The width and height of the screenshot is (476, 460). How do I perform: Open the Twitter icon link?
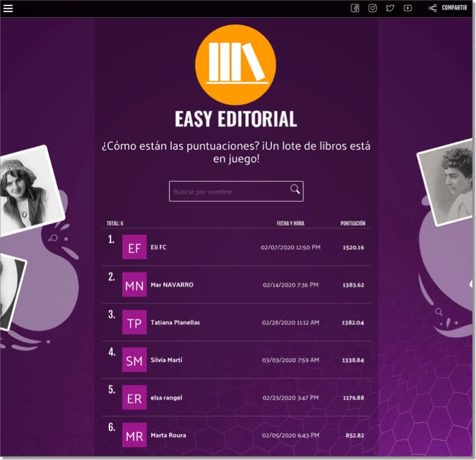(x=390, y=8)
